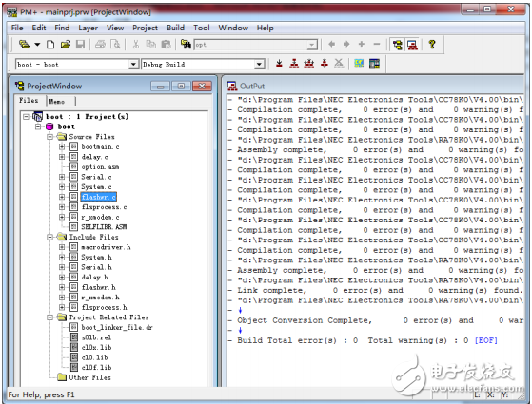This screenshot has height=404, width=532.
Task: Click the table-grid icon ending build toolbar
Action: [374, 64]
